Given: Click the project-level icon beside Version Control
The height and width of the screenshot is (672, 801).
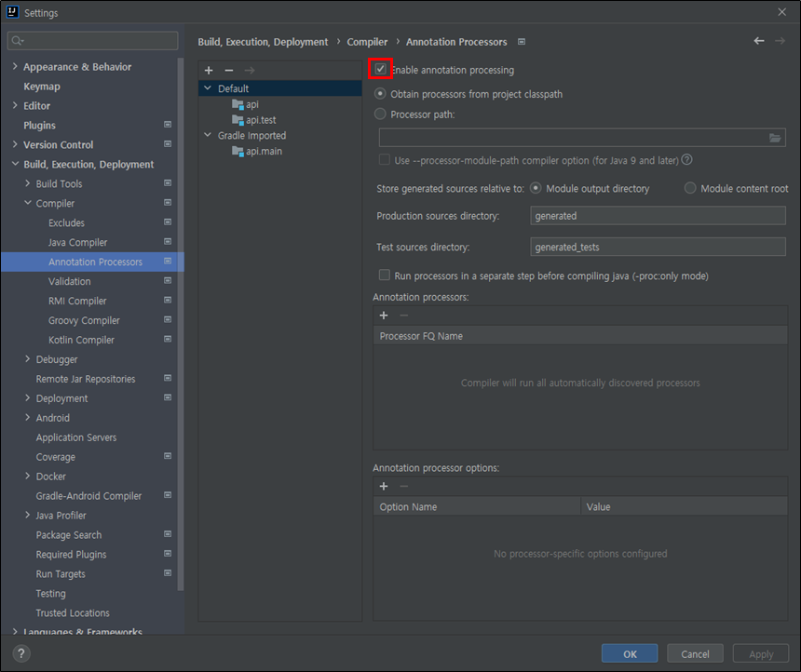Looking at the screenshot, I should click(x=168, y=144).
